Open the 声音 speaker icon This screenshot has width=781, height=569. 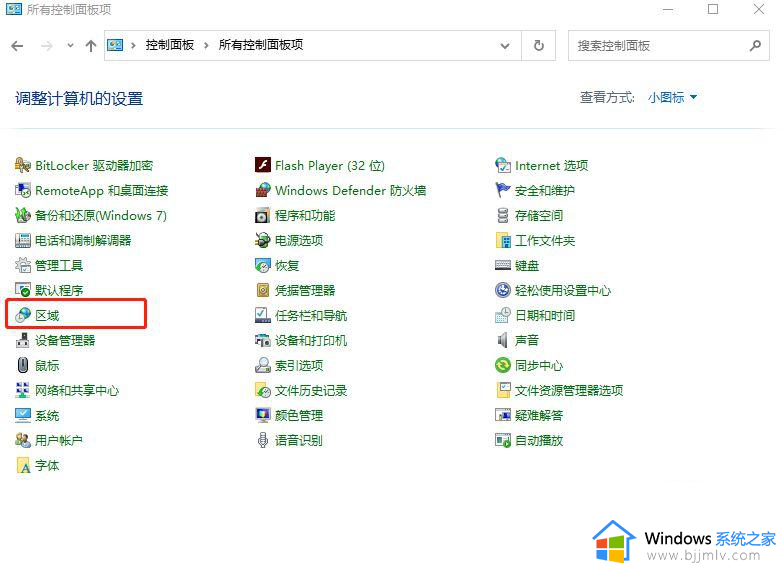coord(503,340)
